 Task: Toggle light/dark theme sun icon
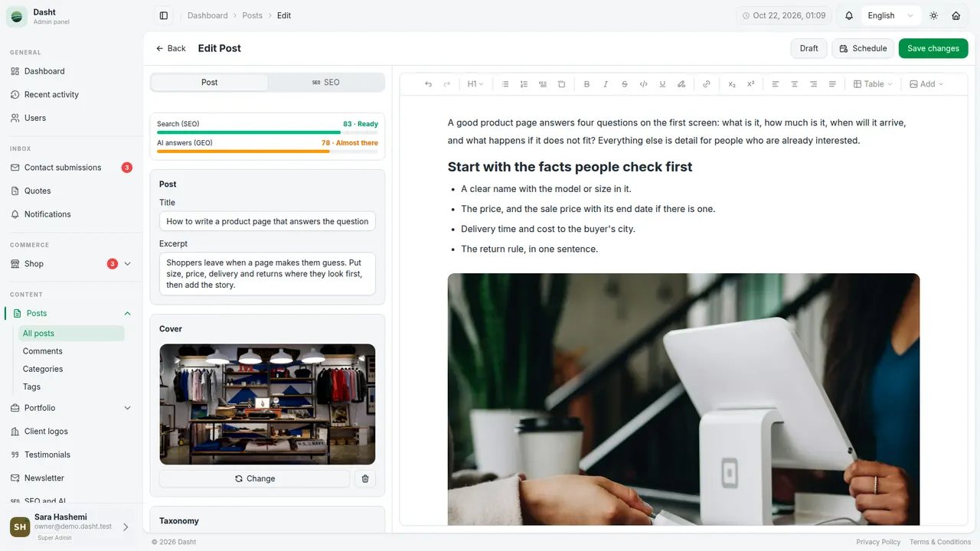tap(934, 15)
